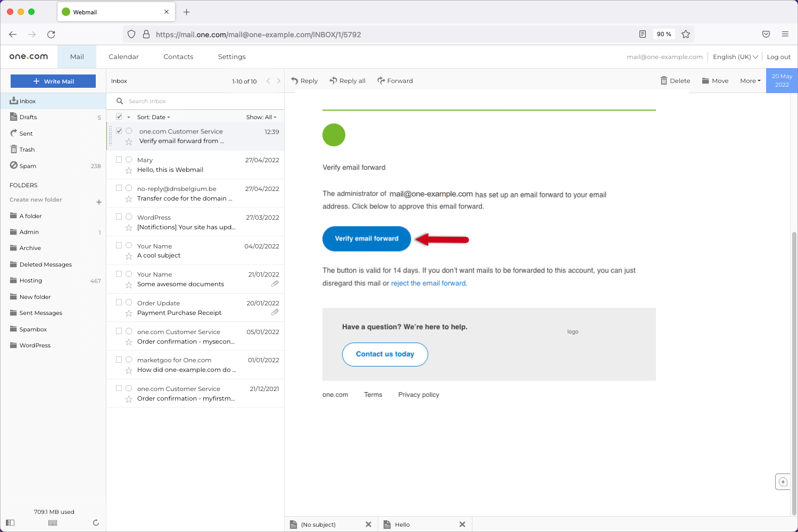Open the Sort: Date dropdown
Viewport: 798px width, 532px height.
tap(154, 117)
